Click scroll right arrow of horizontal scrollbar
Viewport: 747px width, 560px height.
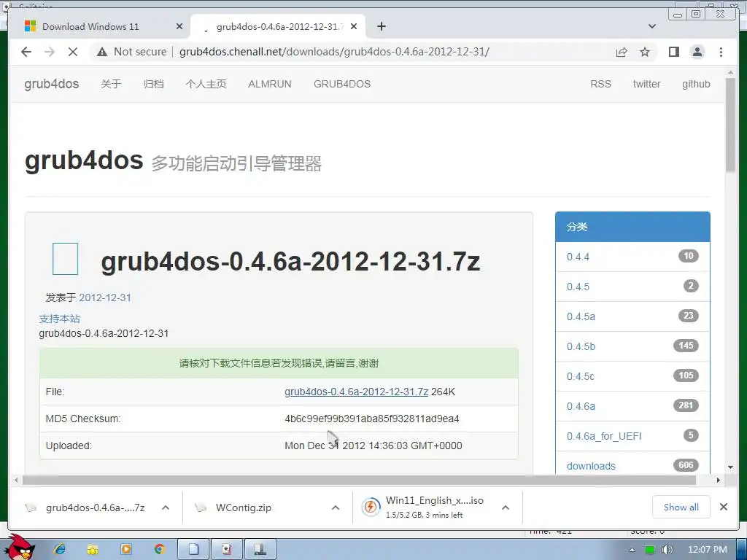(719, 480)
